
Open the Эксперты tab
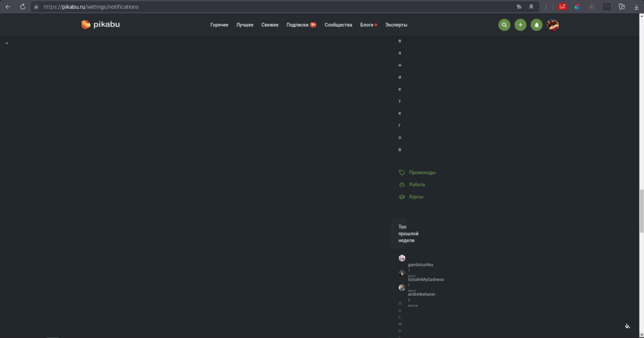click(x=396, y=25)
